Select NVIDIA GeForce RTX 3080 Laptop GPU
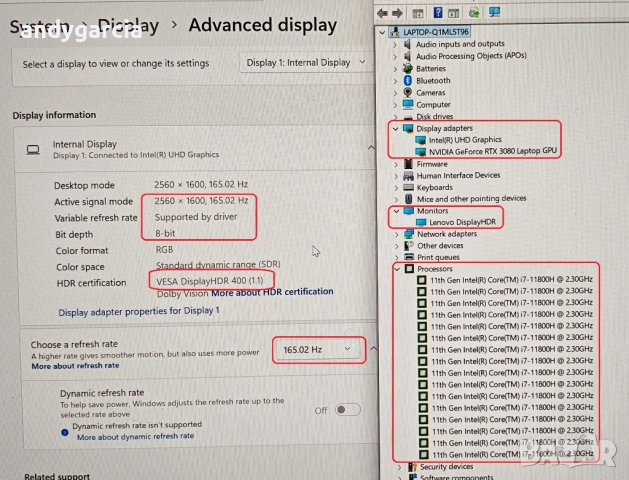This screenshot has height=480, width=629. pos(493,151)
